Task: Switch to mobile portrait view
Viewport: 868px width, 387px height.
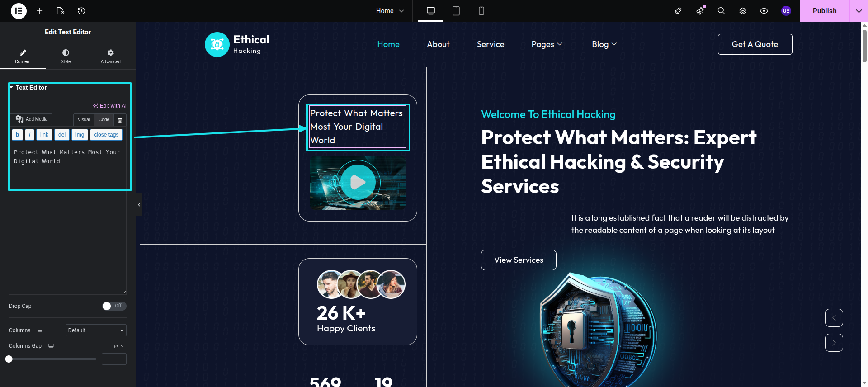Action: [x=481, y=11]
